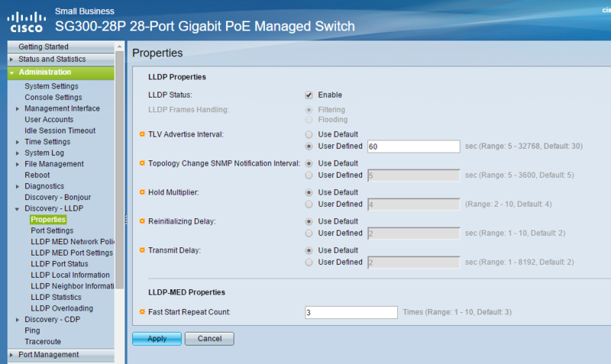This screenshot has height=364, width=611.
Task: Collapse the Discovery - LLDP section
Action: click(x=18, y=208)
